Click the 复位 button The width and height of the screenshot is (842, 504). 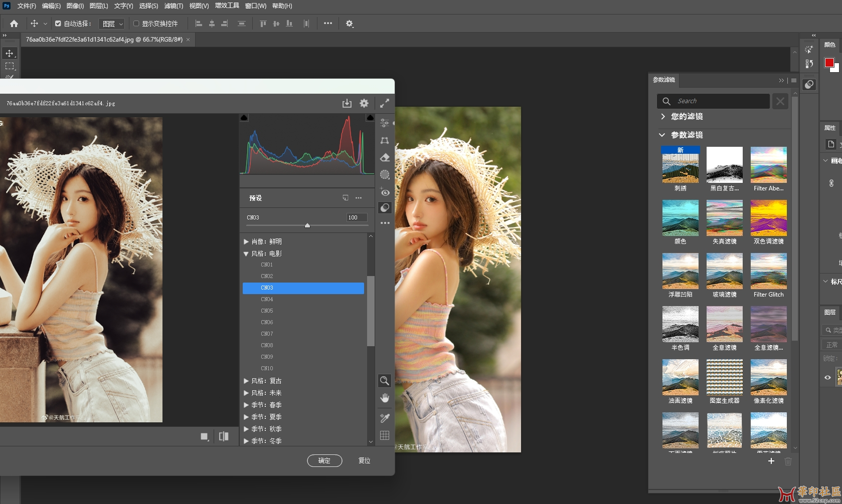pos(365,460)
